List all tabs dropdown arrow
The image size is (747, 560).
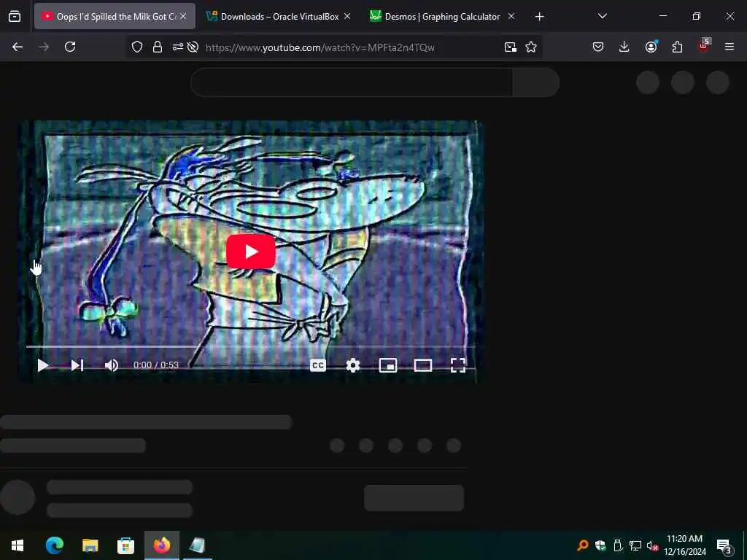pyautogui.click(x=602, y=16)
